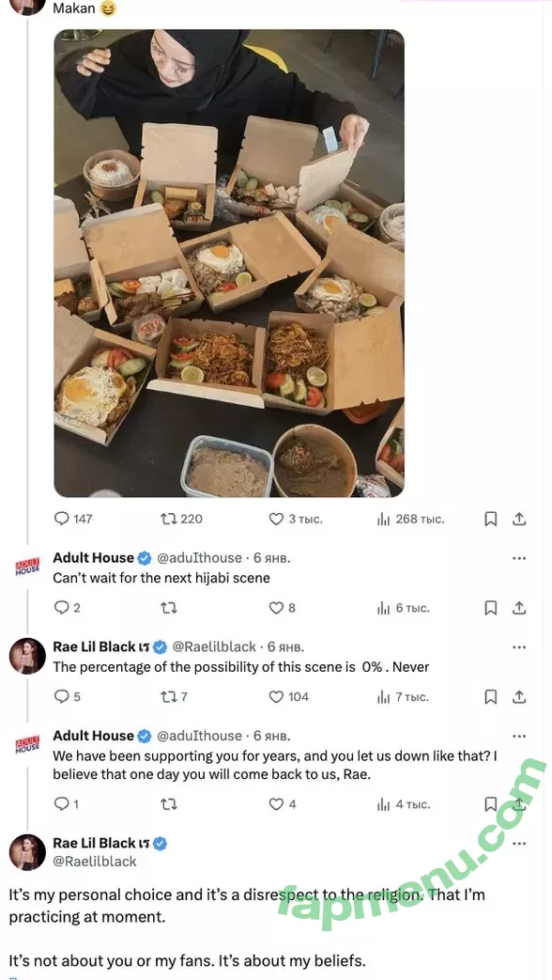Bookmark the food photo tweet
Image resolution: width=552 pixels, height=980 pixels.
click(x=491, y=519)
